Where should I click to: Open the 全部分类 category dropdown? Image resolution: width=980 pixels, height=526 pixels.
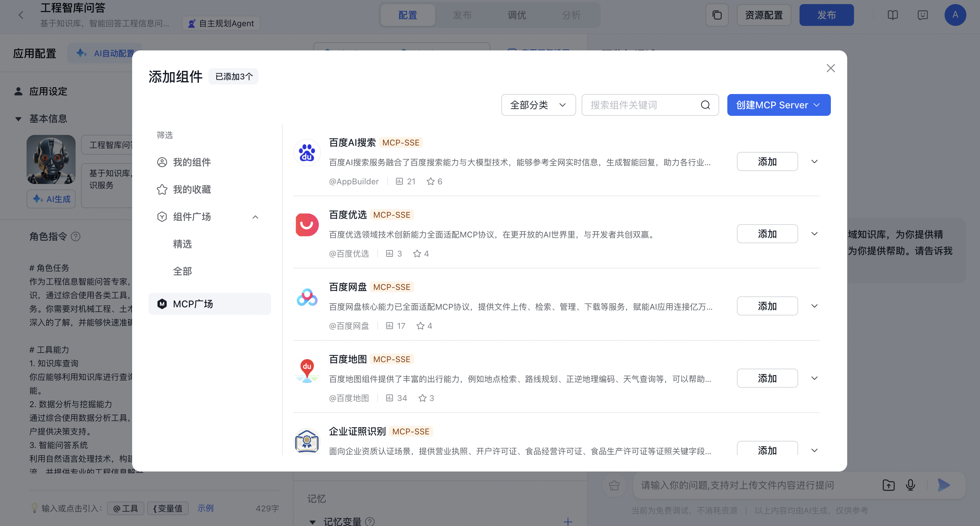(538, 105)
